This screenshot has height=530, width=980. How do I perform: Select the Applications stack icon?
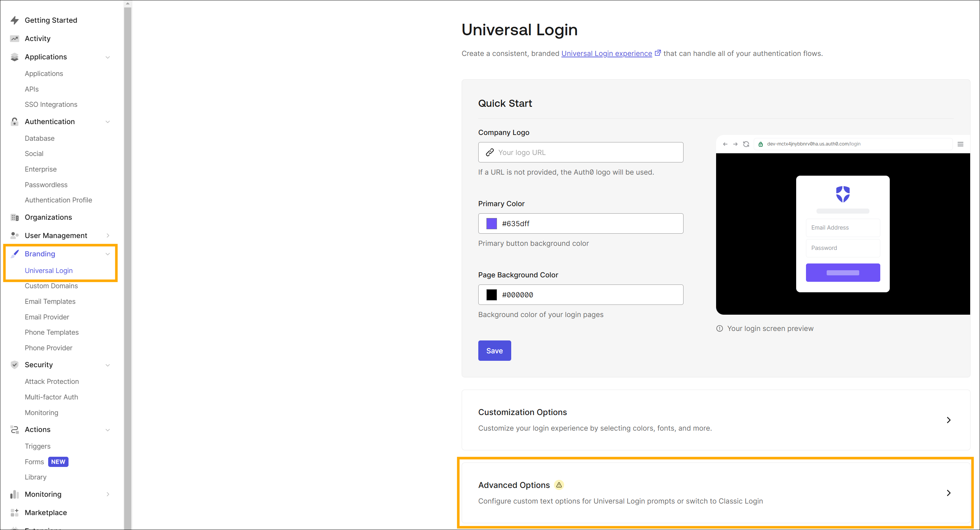pyautogui.click(x=15, y=57)
